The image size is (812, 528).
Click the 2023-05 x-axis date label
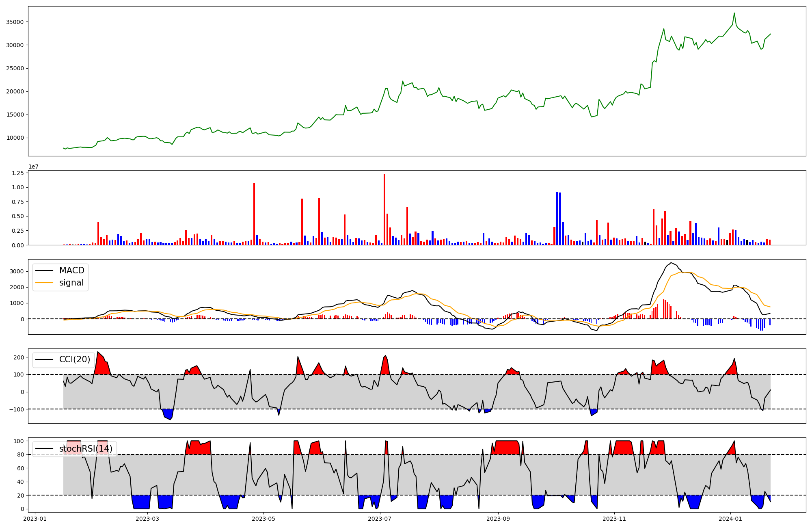[x=264, y=519]
